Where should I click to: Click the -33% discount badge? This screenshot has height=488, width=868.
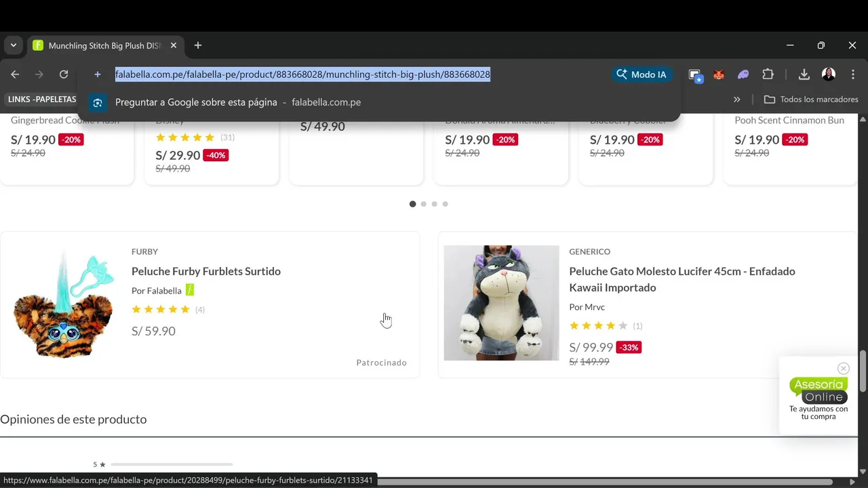coord(629,348)
